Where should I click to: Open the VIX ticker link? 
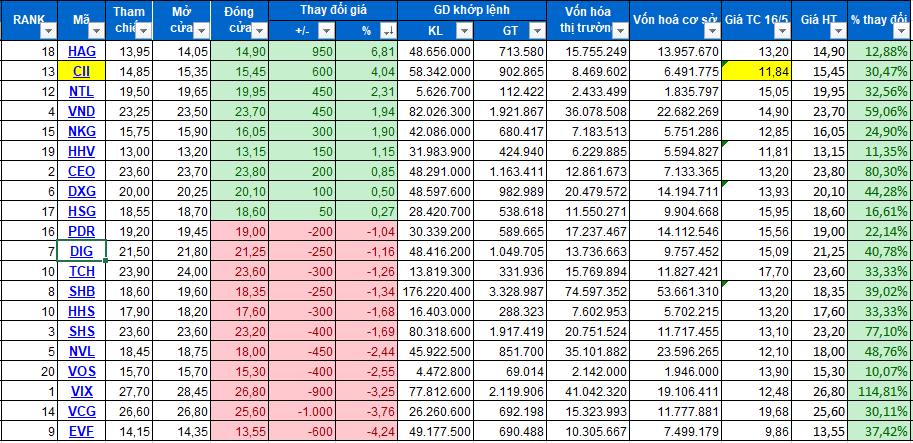pyautogui.click(x=82, y=393)
